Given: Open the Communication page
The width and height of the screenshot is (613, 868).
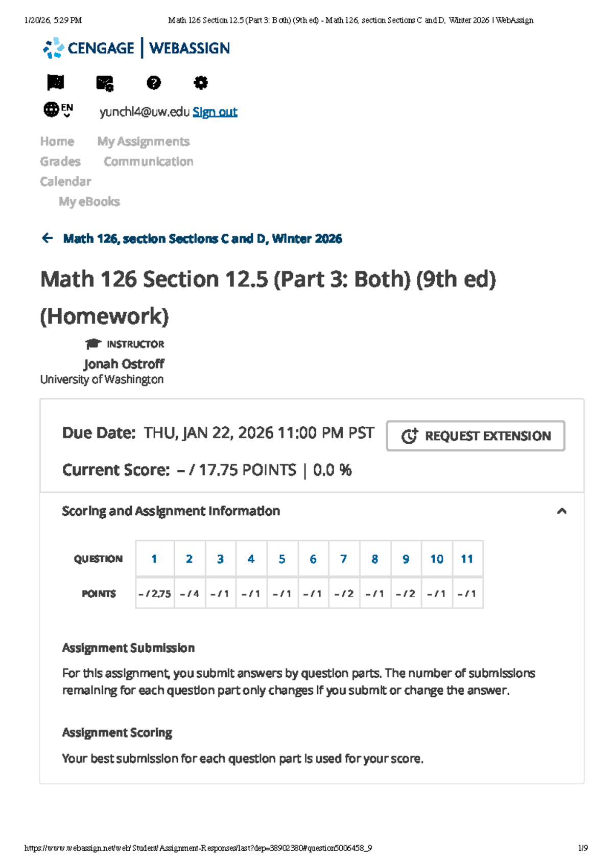Looking at the screenshot, I should pos(148,162).
